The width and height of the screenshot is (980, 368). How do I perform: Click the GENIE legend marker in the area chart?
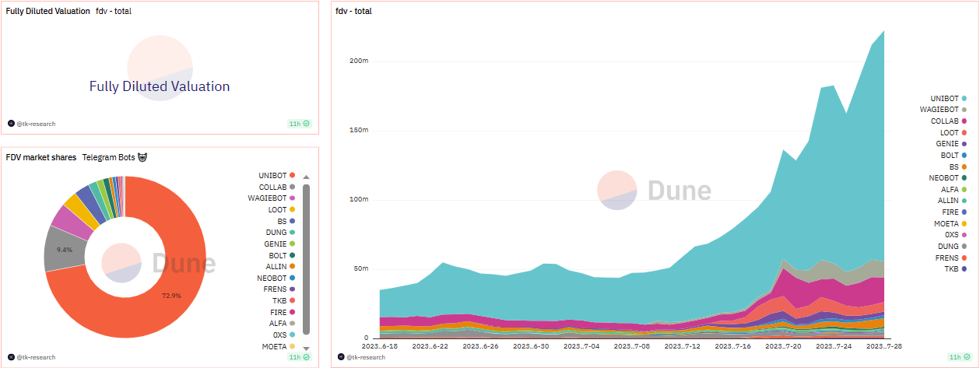pos(964,144)
